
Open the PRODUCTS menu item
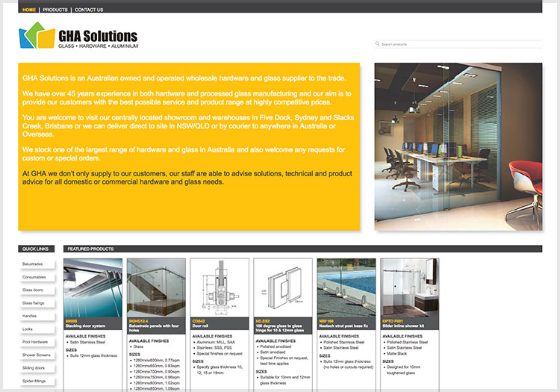tap(55, 10)
